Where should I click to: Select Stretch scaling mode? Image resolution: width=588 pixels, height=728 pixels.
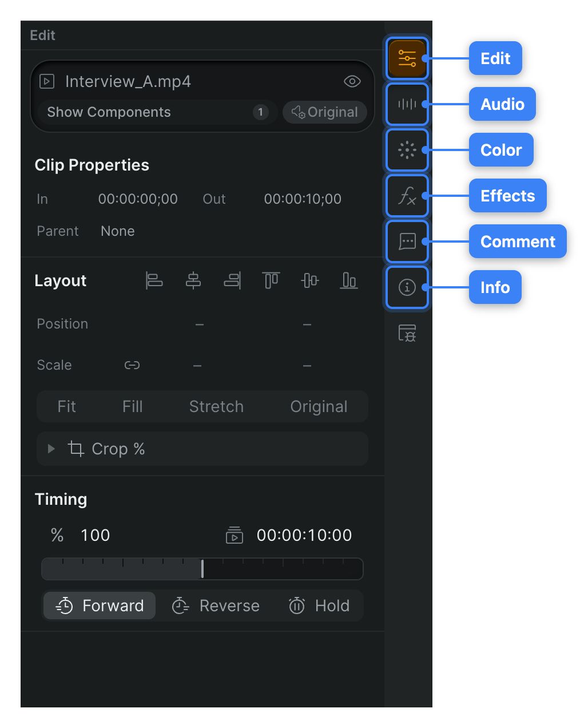[216, 406]
